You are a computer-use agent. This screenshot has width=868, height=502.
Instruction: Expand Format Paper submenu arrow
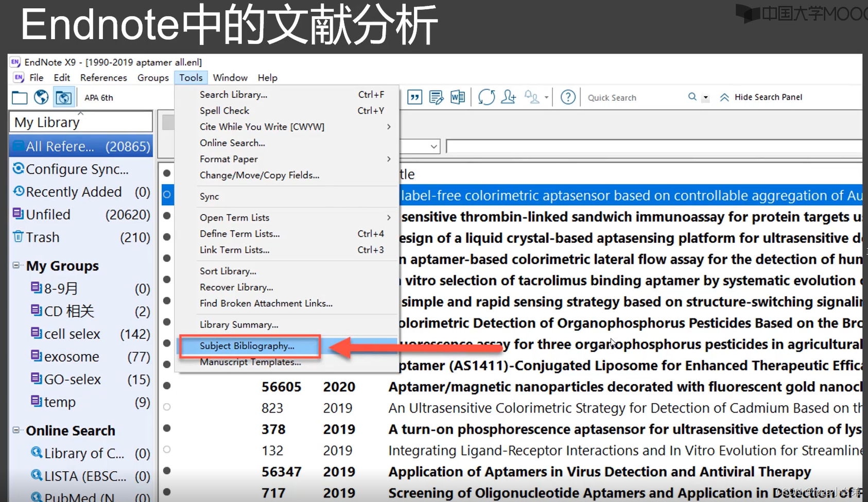pyautogui.click(x=389, y=159)
